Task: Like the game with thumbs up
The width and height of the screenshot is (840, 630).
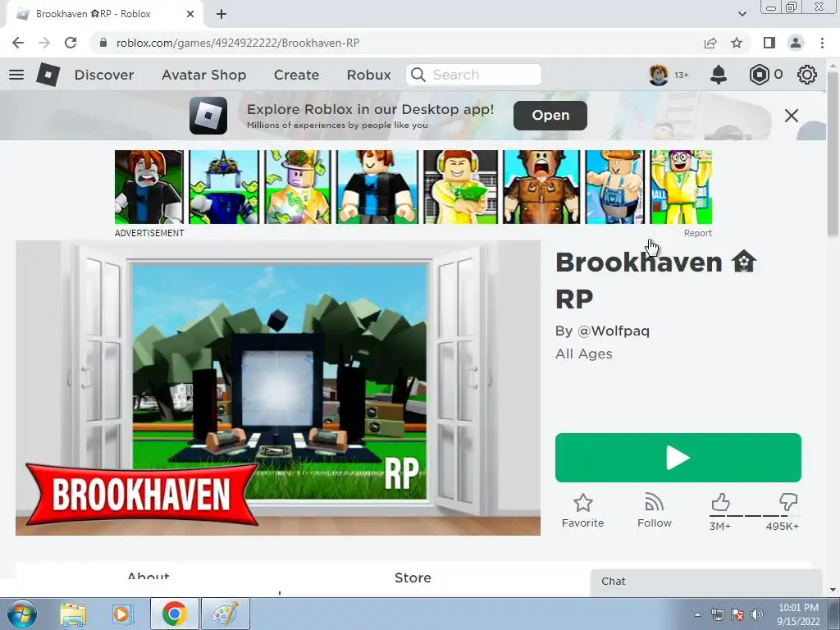Action: 720,503
